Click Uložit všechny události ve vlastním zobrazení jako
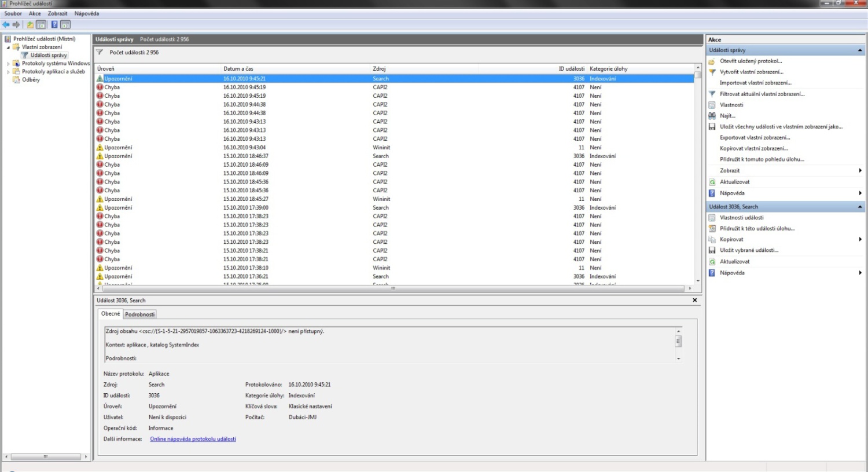Viewport: 868px width, 472px height. [x=781, y=126]
